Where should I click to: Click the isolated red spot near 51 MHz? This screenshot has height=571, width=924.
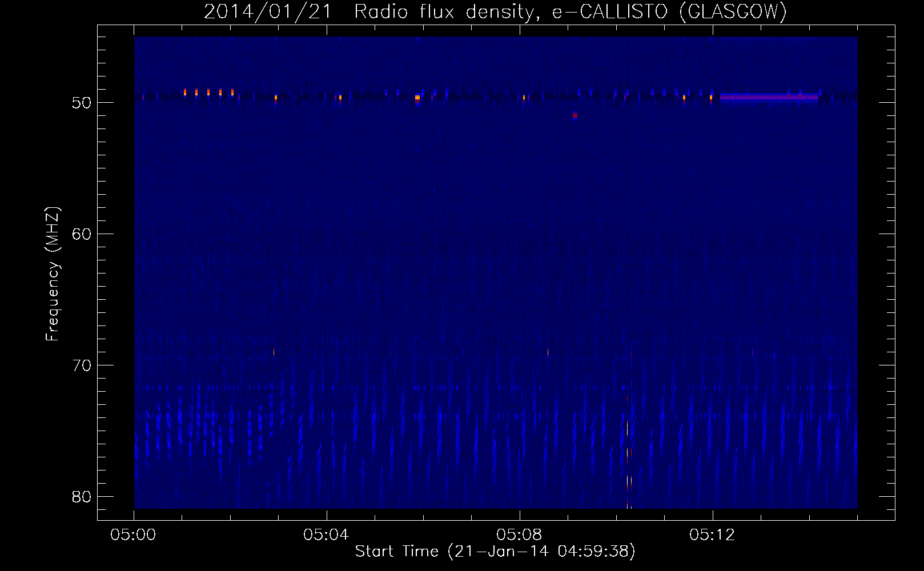(575, 115)
